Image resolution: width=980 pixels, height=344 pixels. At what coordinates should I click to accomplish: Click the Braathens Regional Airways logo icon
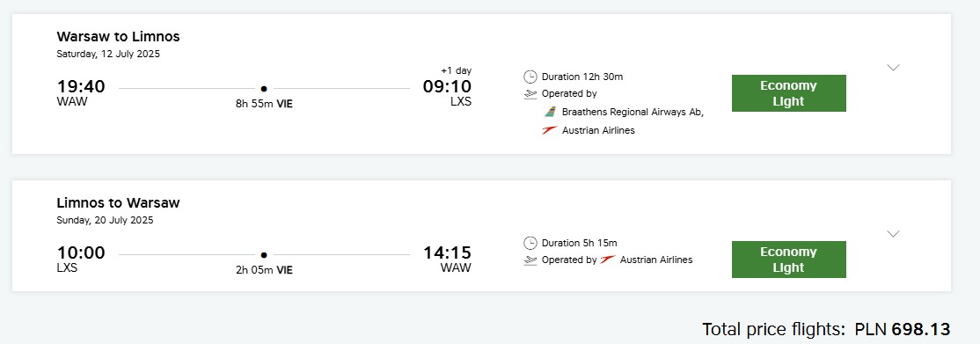coord(550,113)
